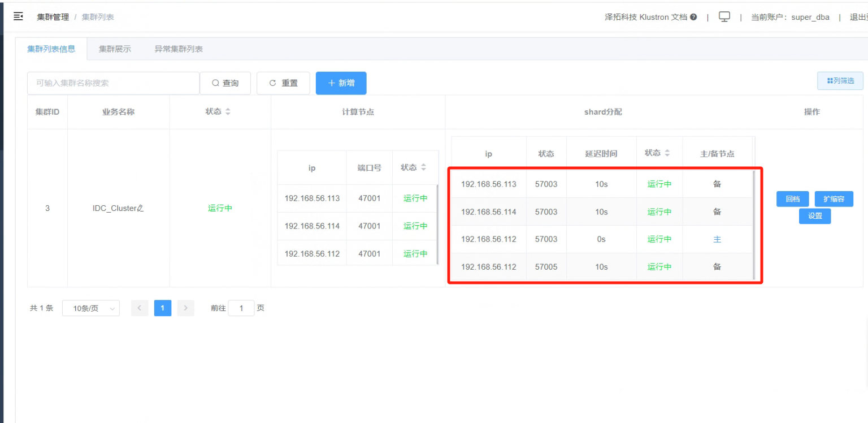The height and width of the screenshot is (423, 868).
Task: Click shard ip 192.168.56.113 cell
Action: 489,184
